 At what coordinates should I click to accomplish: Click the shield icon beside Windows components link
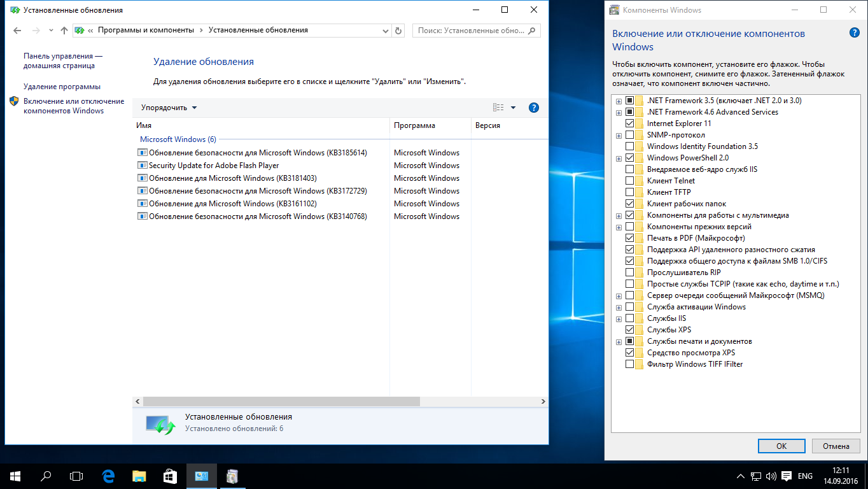click(14, 101)
